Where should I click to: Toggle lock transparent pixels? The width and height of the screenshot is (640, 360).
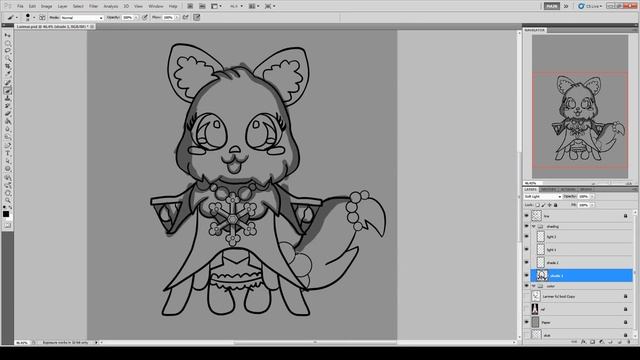click(x=538, y=205)
